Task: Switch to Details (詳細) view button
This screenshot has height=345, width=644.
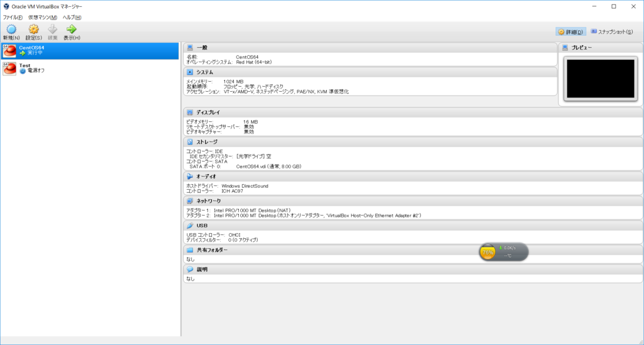Action: coord(570,31)
